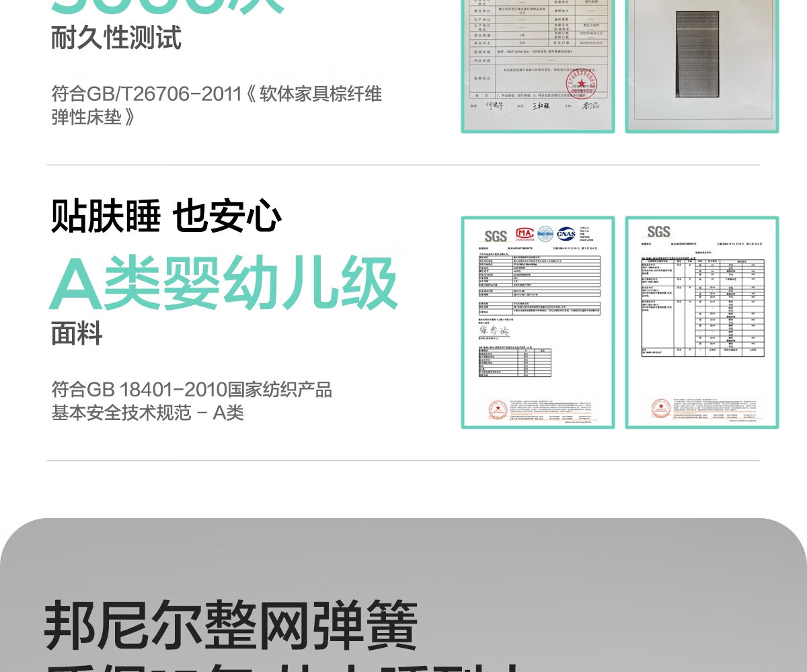Select the '面料' label below the green title

point(77,333)
